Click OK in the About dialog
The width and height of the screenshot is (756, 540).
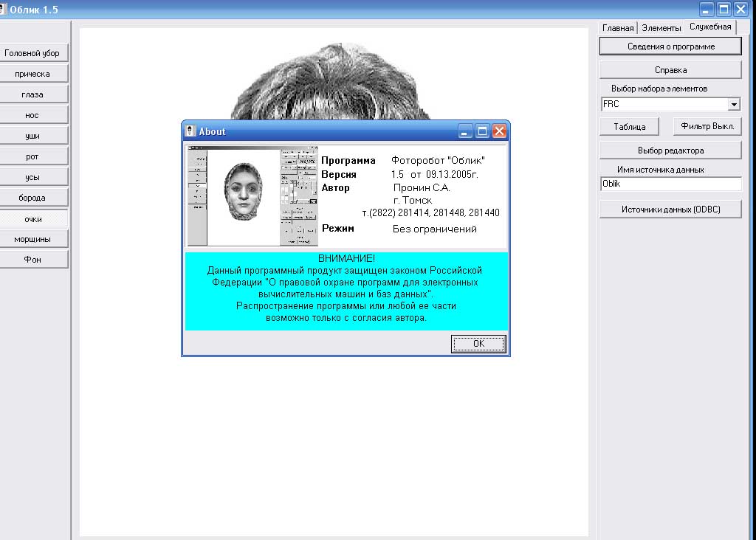478,344
